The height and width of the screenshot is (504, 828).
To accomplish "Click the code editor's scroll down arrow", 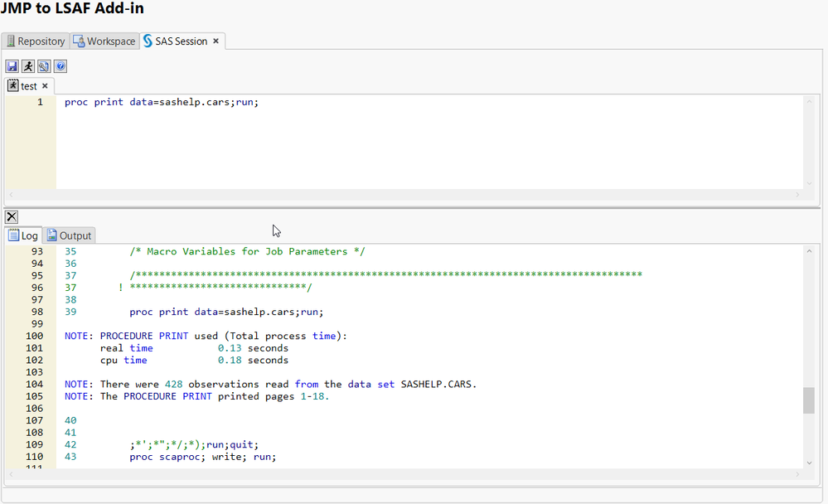I will coord(809,182).
